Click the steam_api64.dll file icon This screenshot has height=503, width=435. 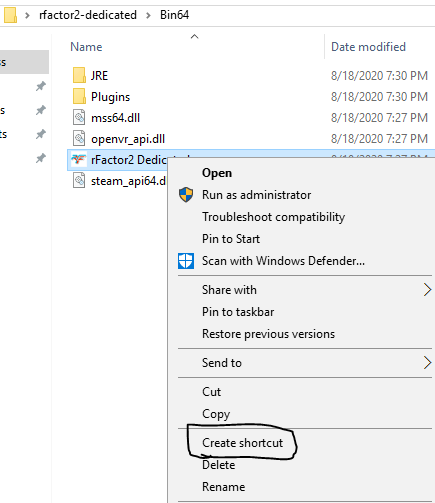click(x=79, y=181)
